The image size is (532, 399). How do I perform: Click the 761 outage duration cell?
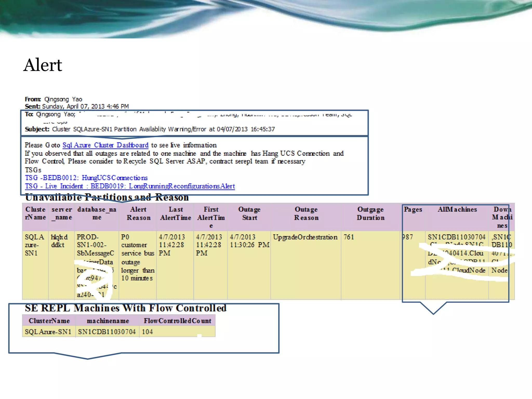(x=349, y=237)
